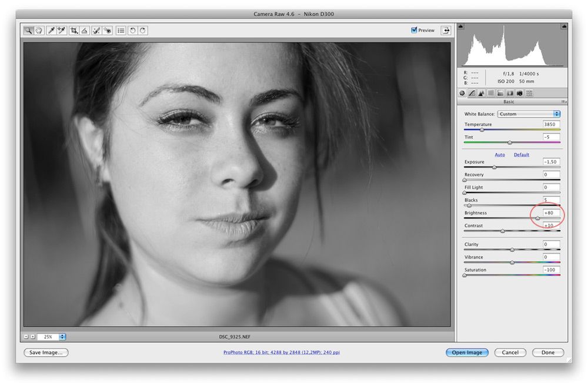Click the DSC_9325.NEF filename label

click(235, 337)
